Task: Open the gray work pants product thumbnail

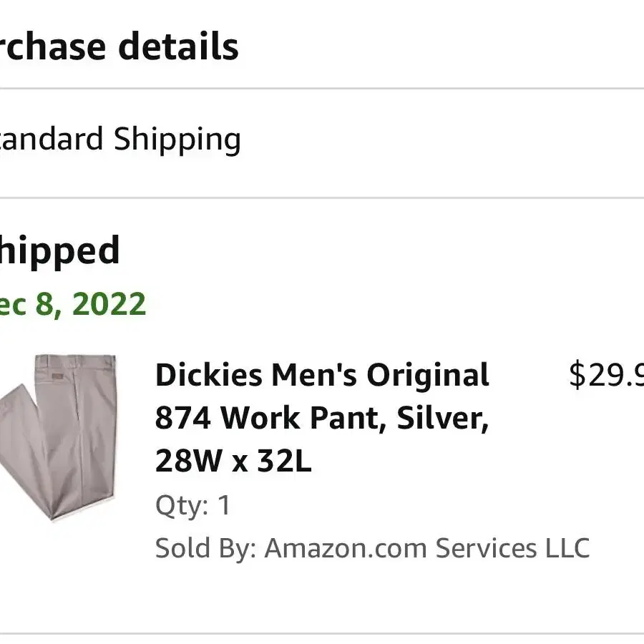Action: [x=58, y=437]
